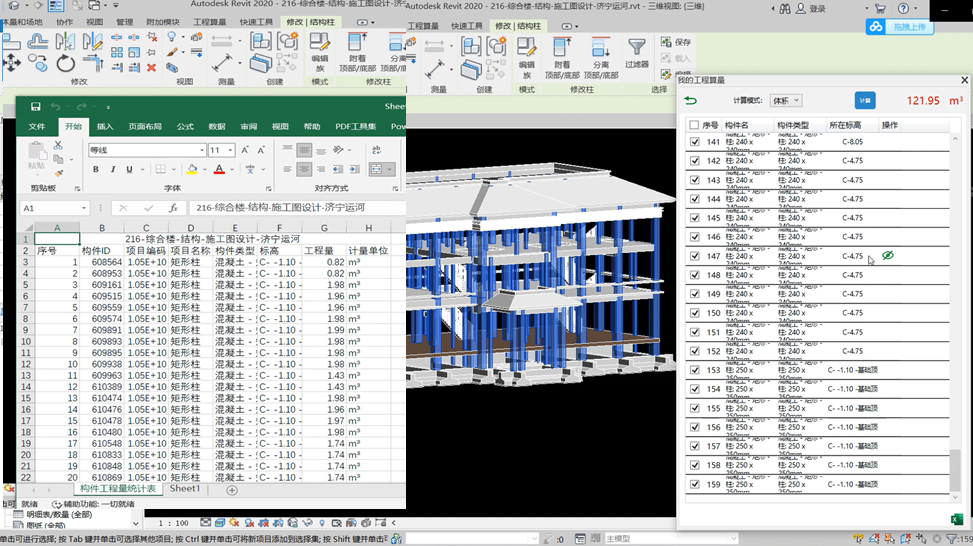Viewport: 973px width, 546px height.
Task: Toggle the select-all checkbox beside 序号 header
Action: point(695,125)
